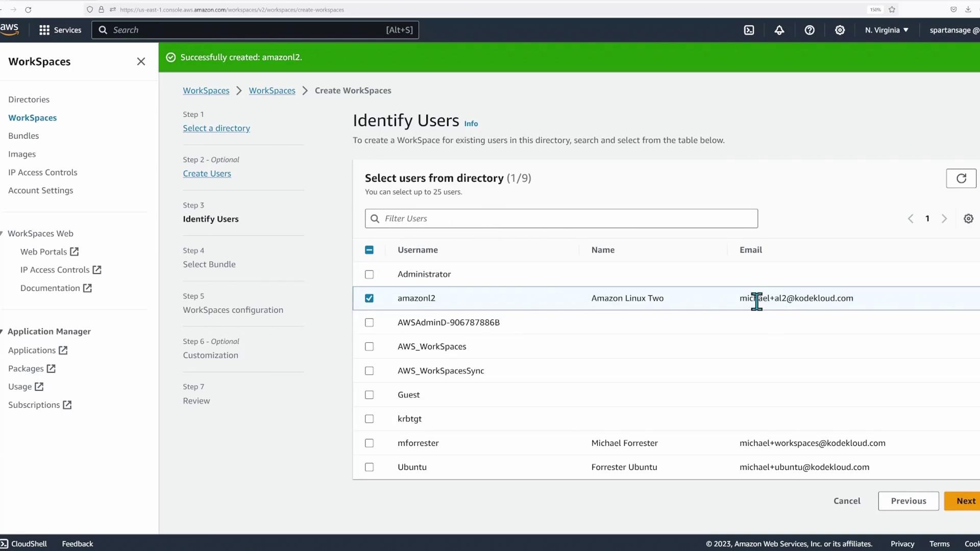Open console settings gear in header
This screenshot has width=980, height=551.
tap(840, 30)
